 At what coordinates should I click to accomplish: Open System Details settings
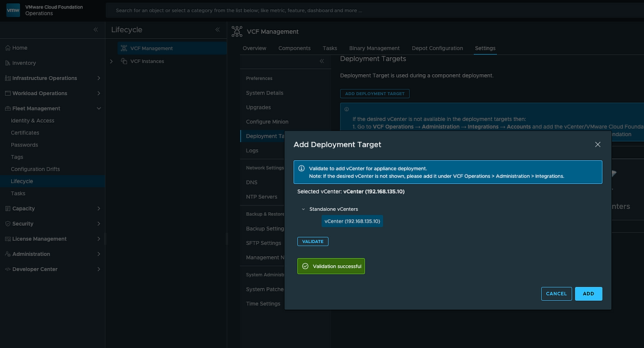(264, 93)
